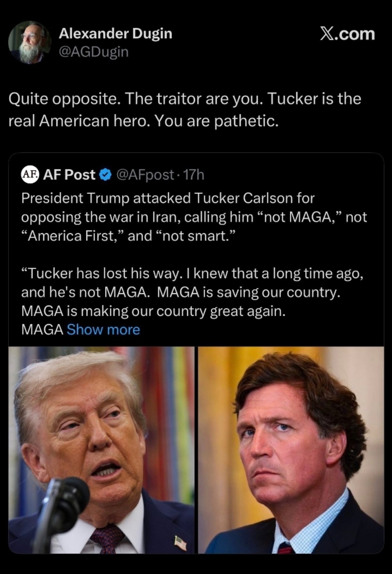Open the @AFpost handle
Viewport: 392px width, 574px height.
(x=145, y=175)
